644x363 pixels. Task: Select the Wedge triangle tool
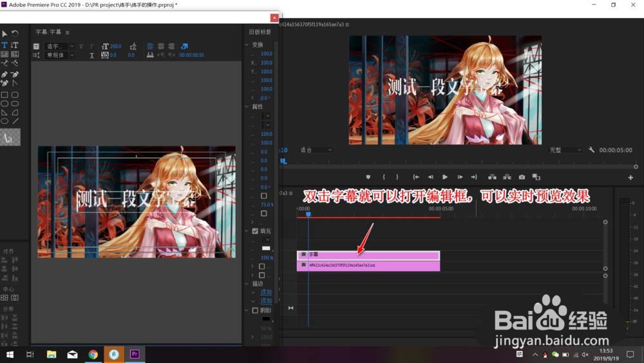(5, 112)
